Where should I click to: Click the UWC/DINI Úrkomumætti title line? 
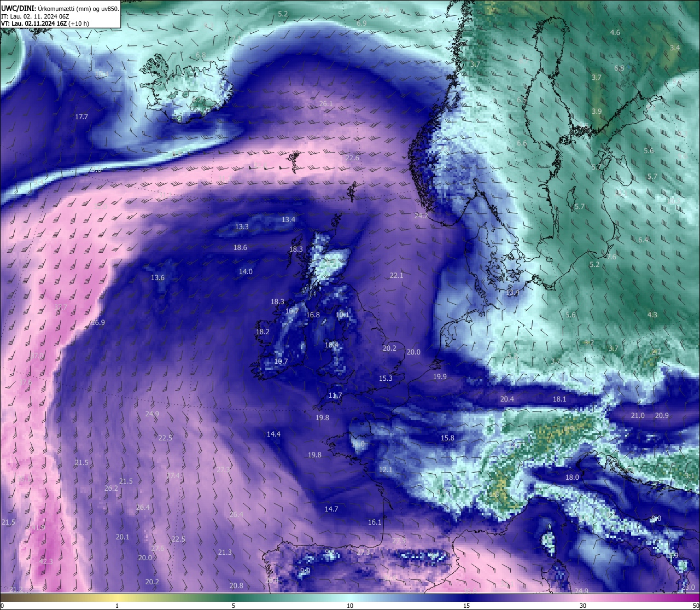click(60, 8)
